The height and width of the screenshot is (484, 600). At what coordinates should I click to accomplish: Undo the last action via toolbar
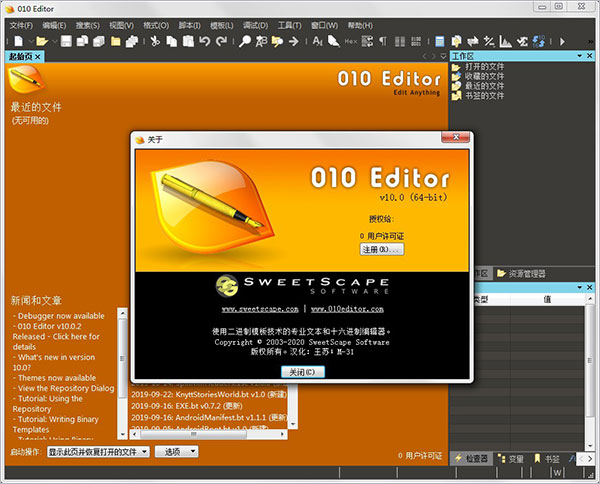pyautogui.click(x=205, y=41)
